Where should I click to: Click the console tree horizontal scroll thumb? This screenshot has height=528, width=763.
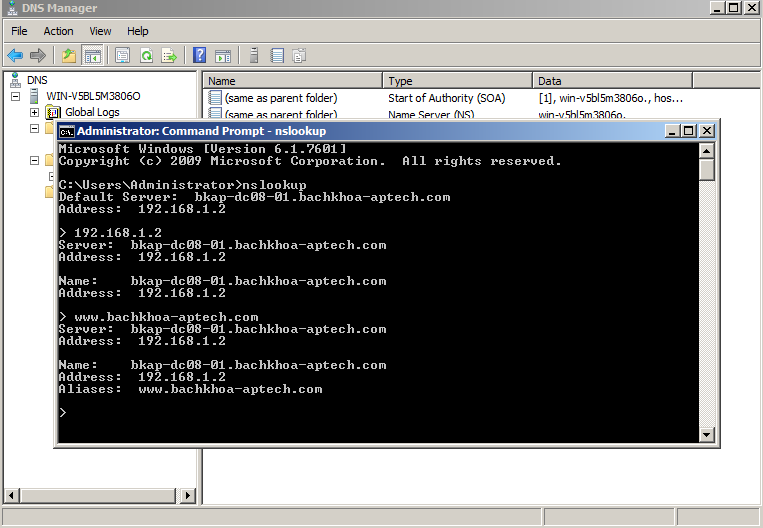(97, 496)
